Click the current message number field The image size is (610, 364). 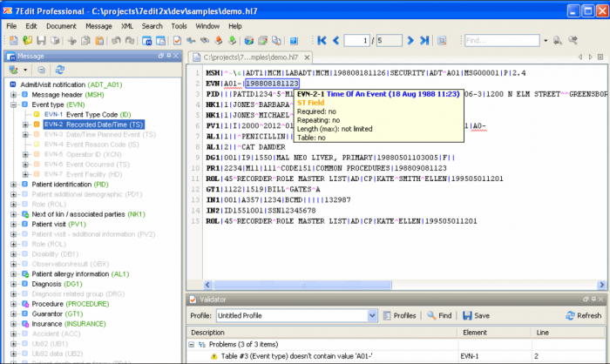(356, 40)
